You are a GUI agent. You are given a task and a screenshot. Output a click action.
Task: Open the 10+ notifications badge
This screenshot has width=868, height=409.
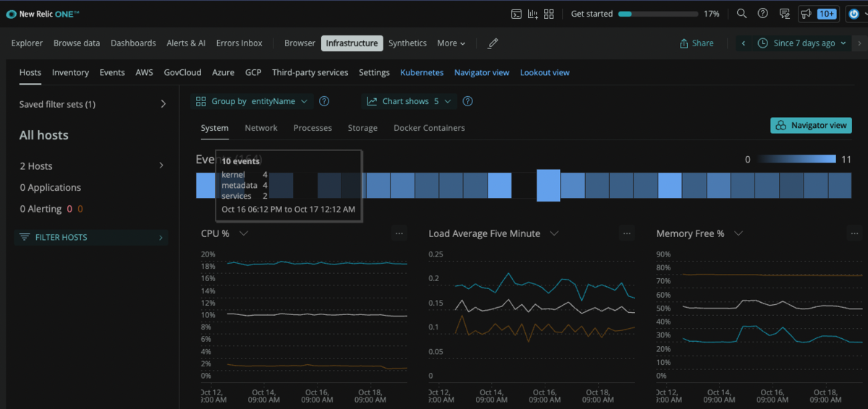click(x=827, y=14)
